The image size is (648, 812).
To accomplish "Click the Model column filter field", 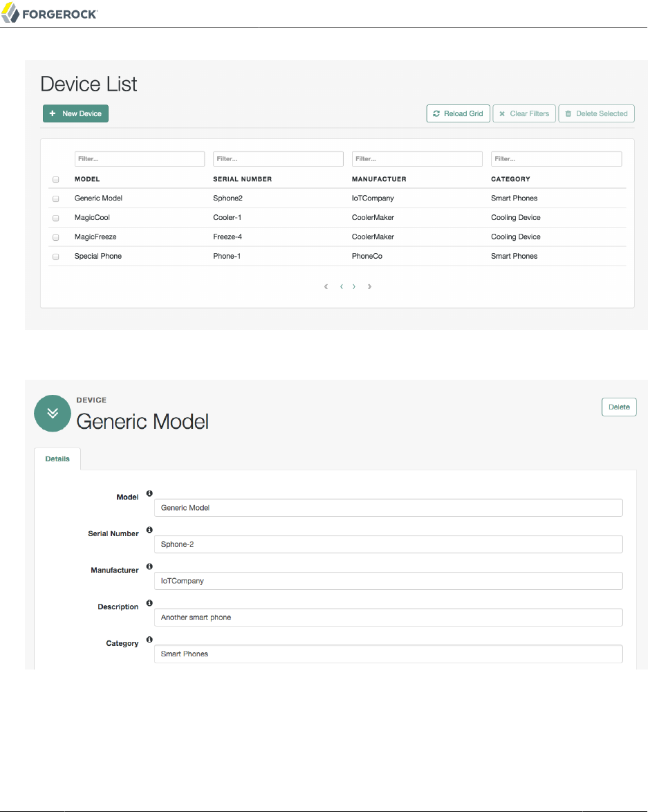I will pyautogui.click(x=140, y=159).
